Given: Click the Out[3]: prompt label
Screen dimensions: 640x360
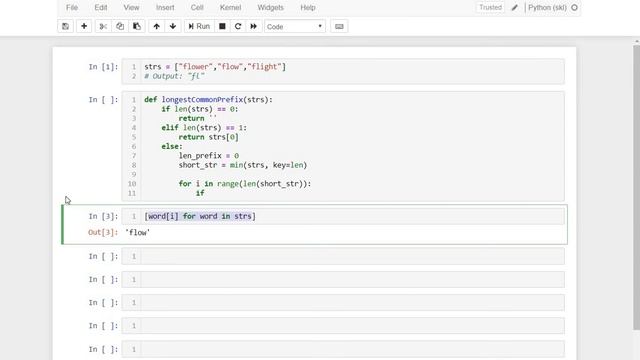Looking at the screenshot, I should coord(103,233).
